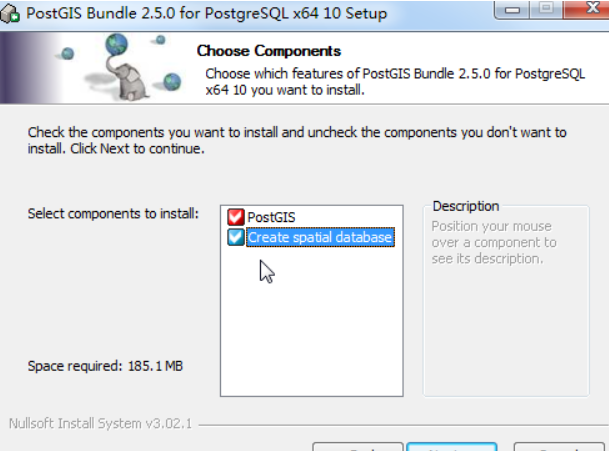Toggle the Create spatial database checkbox
The width and height of the screenshot is (609, 451).
tap(236, 237)
